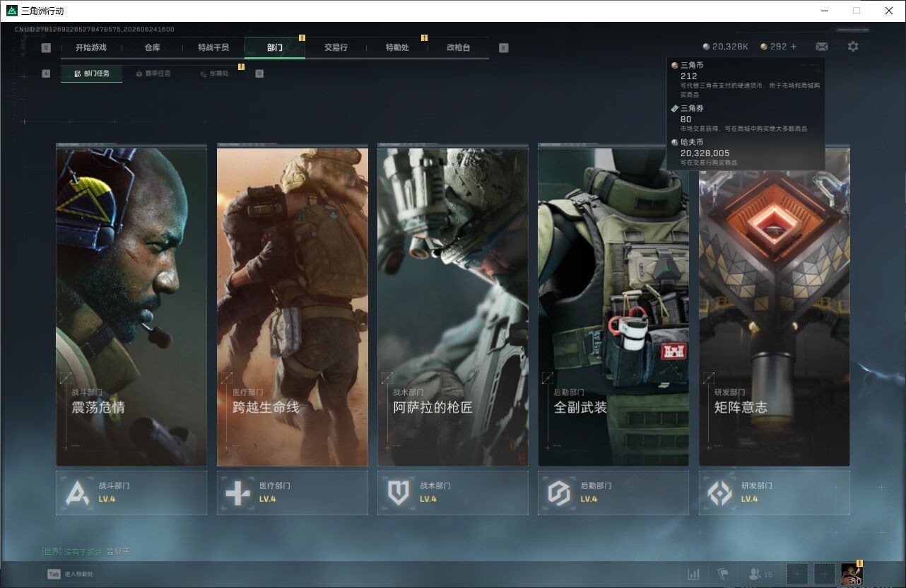Click the silver 哈夫币 coin icon beside 20,328K
The width and height of the screenshot is (906, 588).
pos(707,47)
